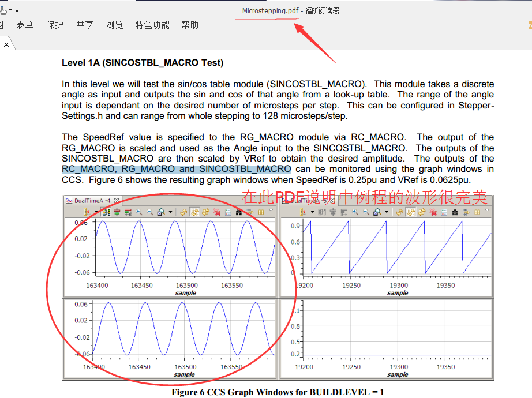Click the heading 'Level 1A (SINCOSTBL_MACRO Test)'
This screenshot has width=532, height=398.
coord(143,63)
